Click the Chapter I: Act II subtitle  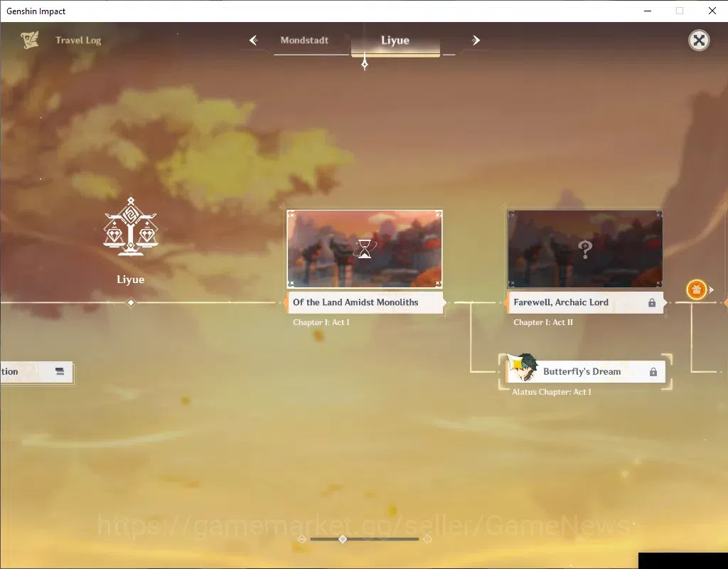[x=542, y=322]
